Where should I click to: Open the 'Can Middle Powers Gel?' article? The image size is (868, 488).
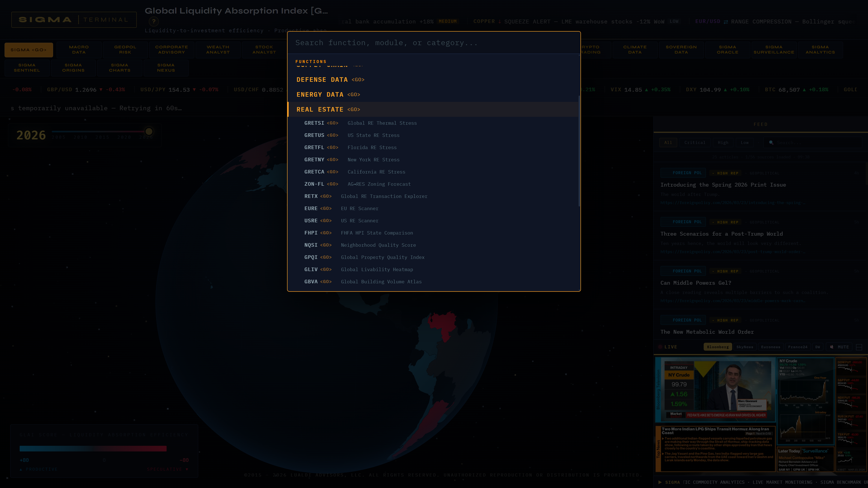tap(696, 283)
